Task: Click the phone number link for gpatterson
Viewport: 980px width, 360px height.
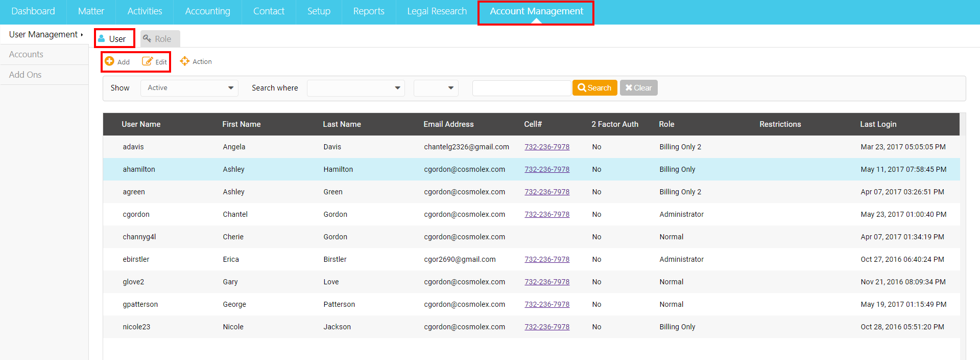Action: click(x=547, y=304)
